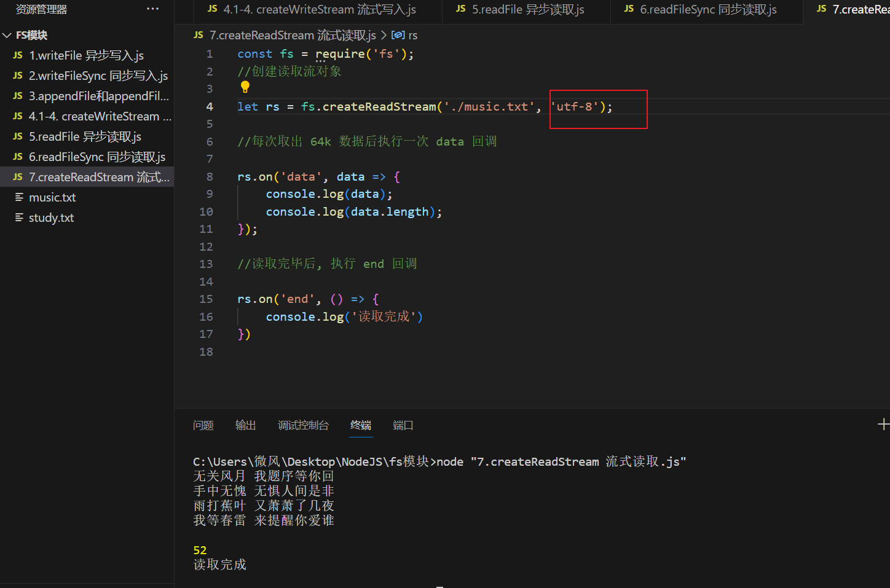The image size is (890, 588).
Task: Open 2.writeFileSync 同步写入.js in the explorer
Action: coord(87,76)
